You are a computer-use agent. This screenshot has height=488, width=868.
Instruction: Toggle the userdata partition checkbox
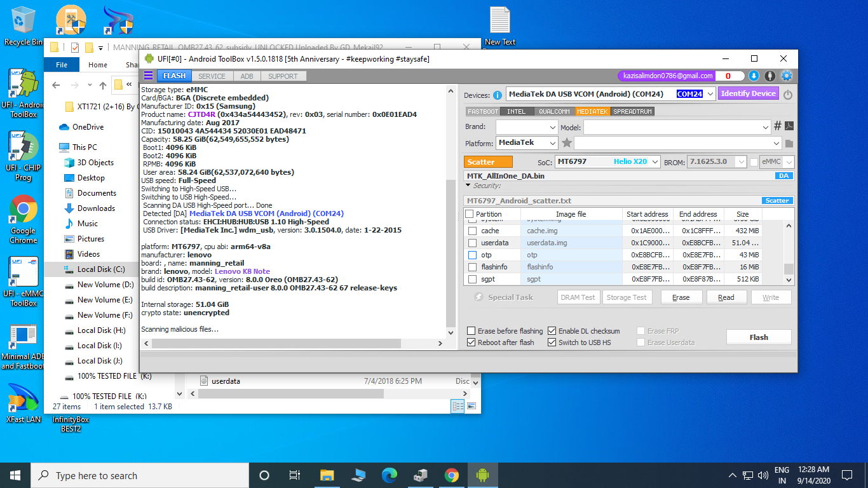tap(472, 243)
